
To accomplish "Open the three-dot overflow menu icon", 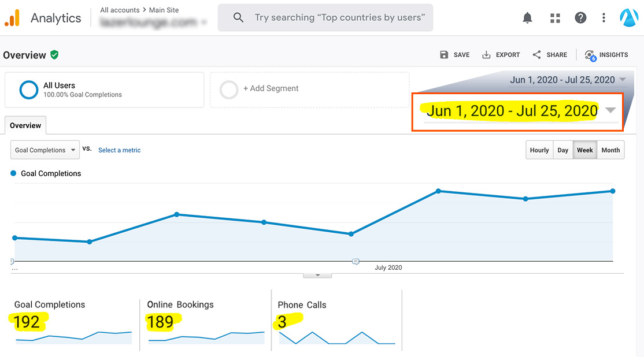I will point(604,17).
